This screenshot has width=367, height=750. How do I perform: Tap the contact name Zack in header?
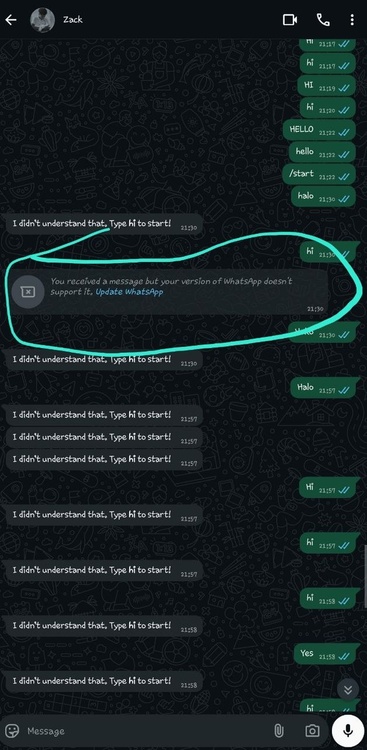pos(73,20)
